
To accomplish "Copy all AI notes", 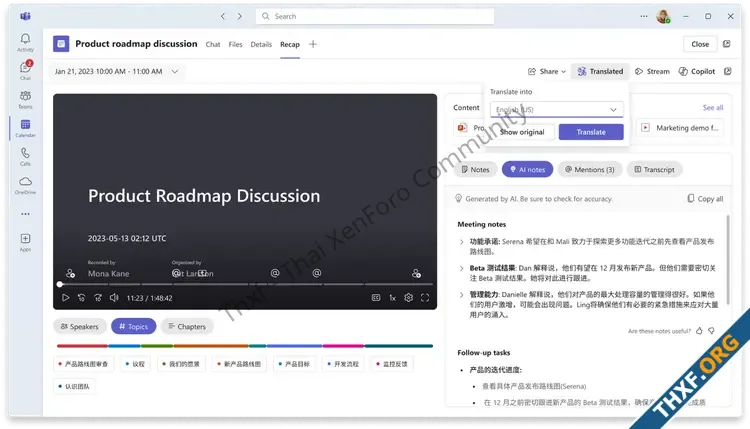I will [706, 198].
